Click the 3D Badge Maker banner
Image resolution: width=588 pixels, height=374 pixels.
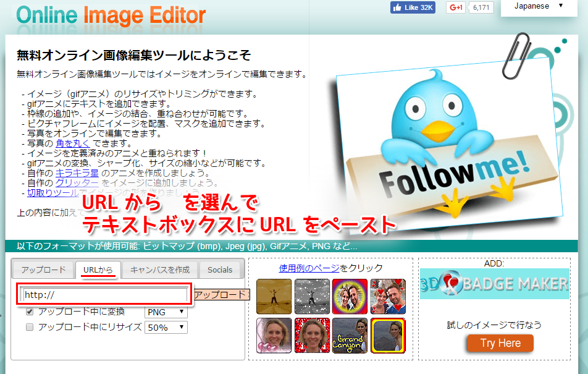click(x=495, y=284)
